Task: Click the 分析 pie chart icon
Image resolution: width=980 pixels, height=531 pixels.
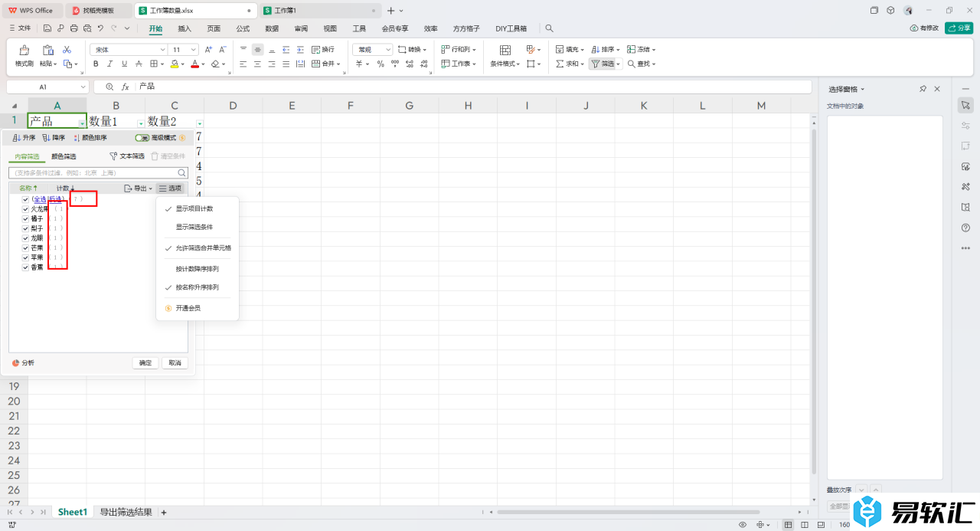Action: tap(16, 363)
